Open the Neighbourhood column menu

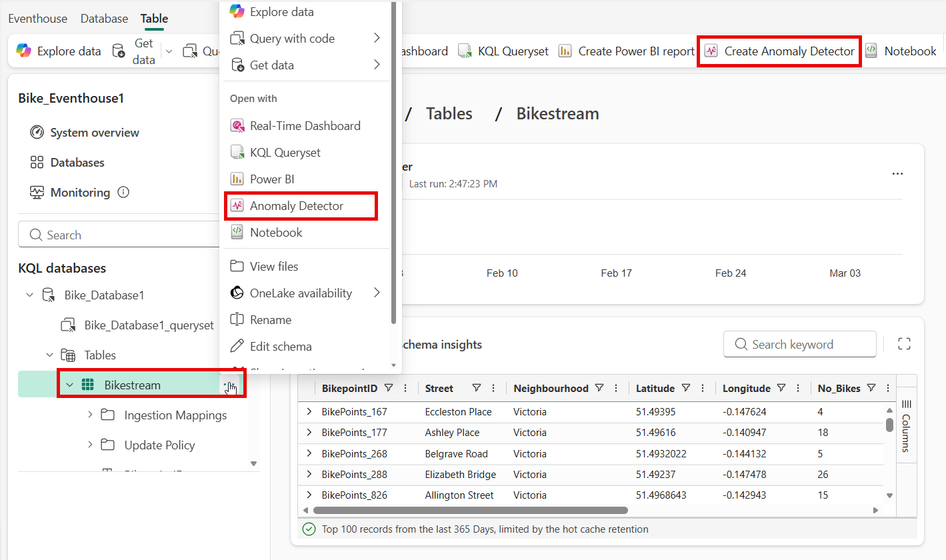point(617,388)
